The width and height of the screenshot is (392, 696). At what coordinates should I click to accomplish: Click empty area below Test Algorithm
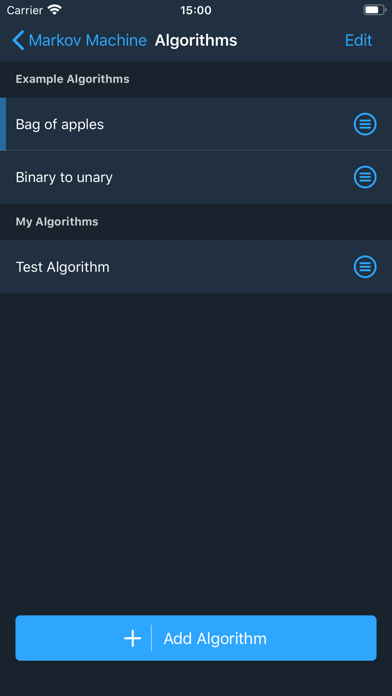pyautogui.click(x=196, y=444)
